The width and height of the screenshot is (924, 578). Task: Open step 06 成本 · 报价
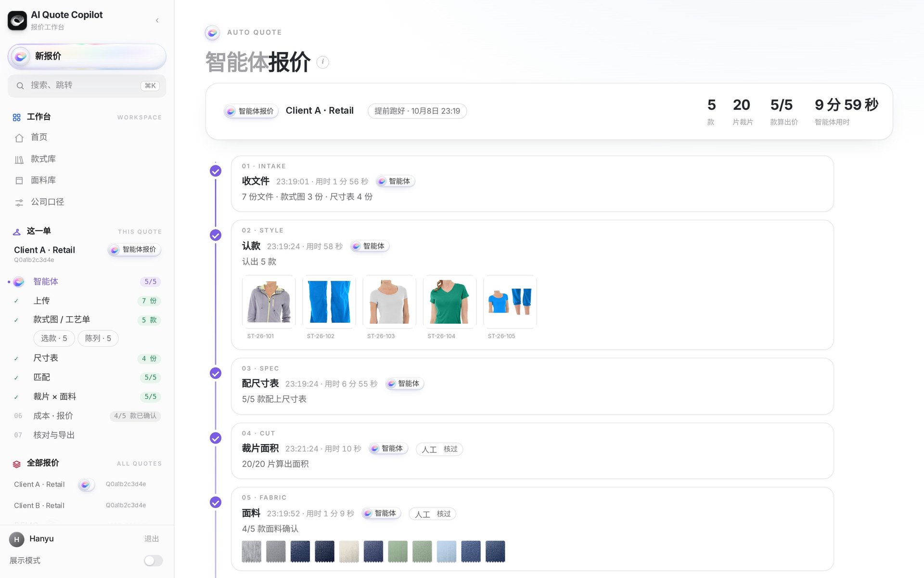(x=87, y=416)
